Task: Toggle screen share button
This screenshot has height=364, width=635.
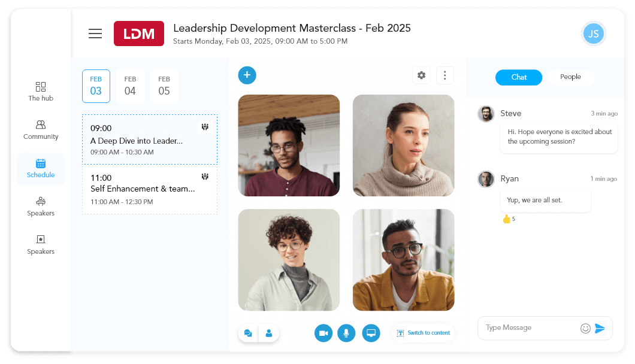Action: [371, 333]
